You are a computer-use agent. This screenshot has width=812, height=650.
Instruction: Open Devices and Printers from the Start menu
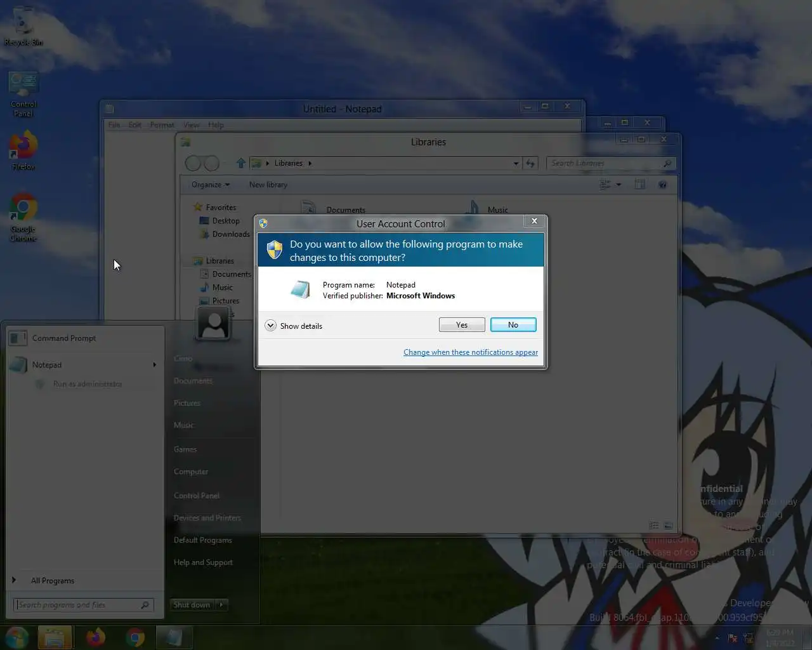click(x=207, y=518)
